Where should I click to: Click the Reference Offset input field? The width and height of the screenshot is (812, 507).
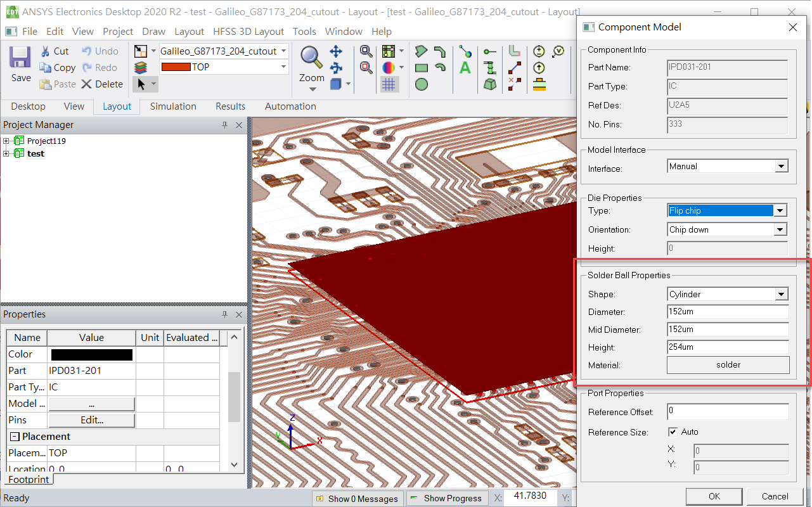pyautogui.click(x=728, y=412)
